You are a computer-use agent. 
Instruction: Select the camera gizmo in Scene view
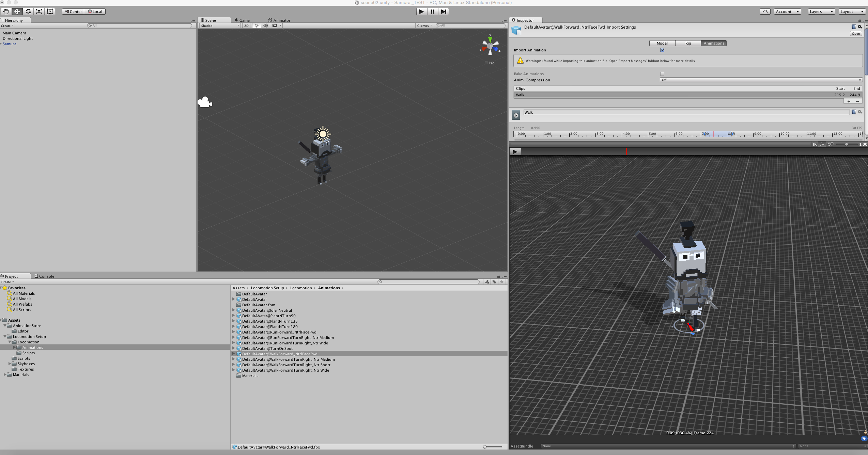click(x=205, y=102)
